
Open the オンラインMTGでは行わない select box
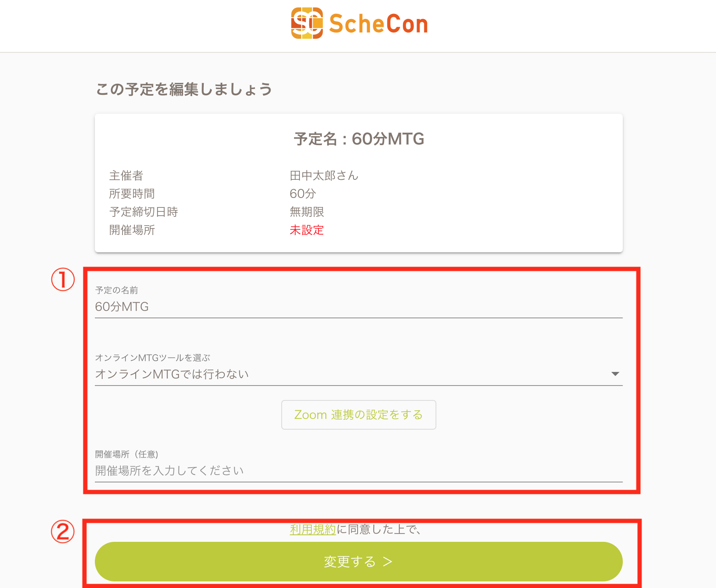[x=355, y=374]
